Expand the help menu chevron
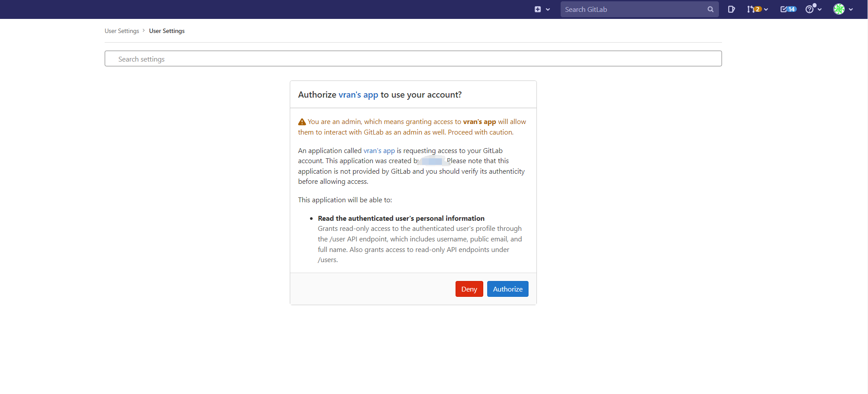868x394 pixels. tap(820, 10)
